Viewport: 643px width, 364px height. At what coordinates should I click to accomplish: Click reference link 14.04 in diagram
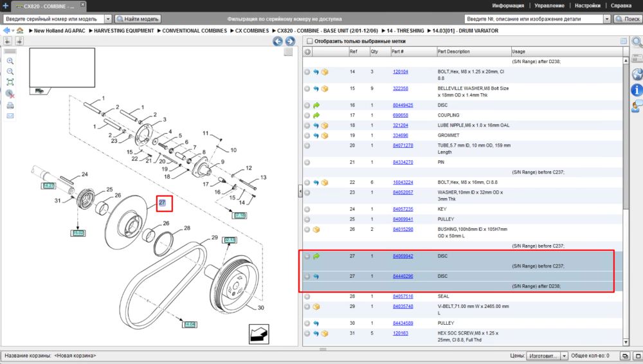(x=190, y=324)
